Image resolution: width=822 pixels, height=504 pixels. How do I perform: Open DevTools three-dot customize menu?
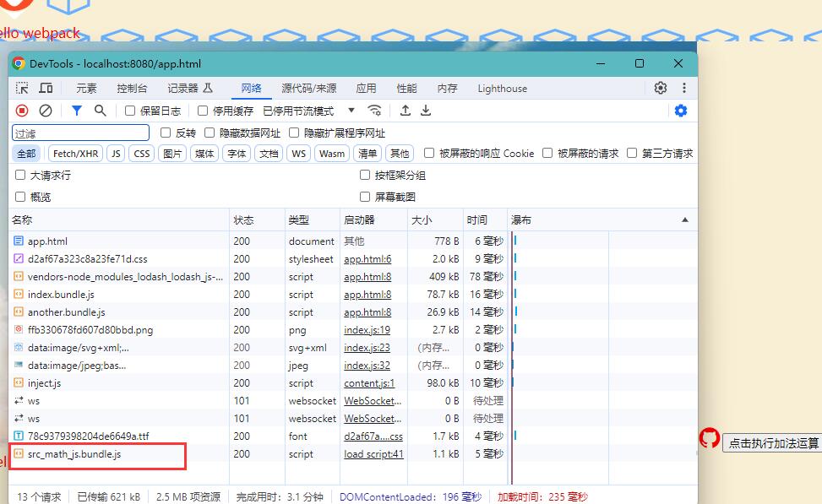[684, 88]
